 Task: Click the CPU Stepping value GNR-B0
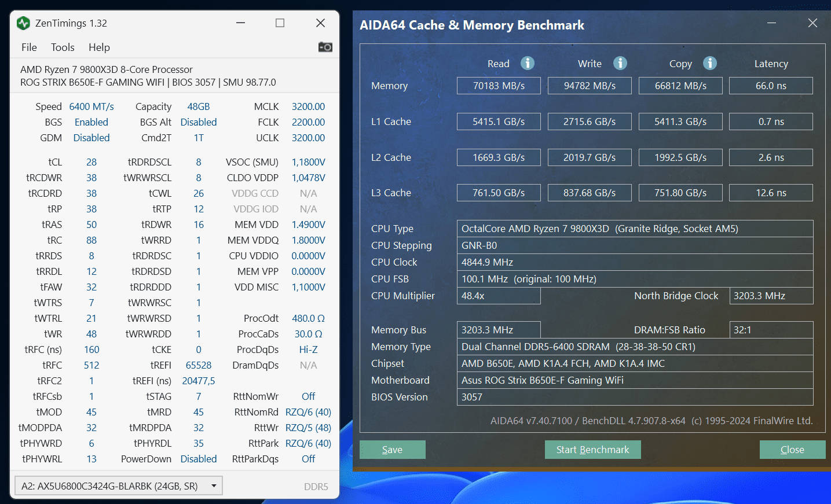point(635,245)
